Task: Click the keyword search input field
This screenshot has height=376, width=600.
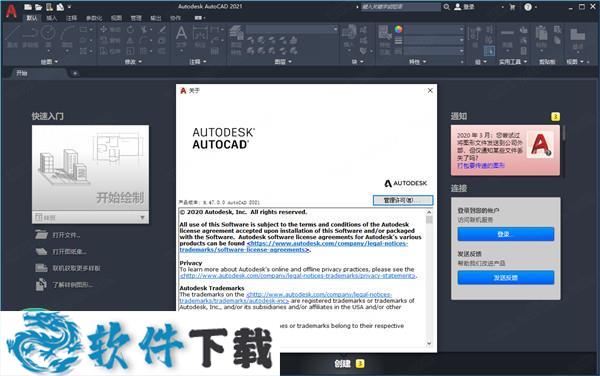Action: click(x=401, y=7)
